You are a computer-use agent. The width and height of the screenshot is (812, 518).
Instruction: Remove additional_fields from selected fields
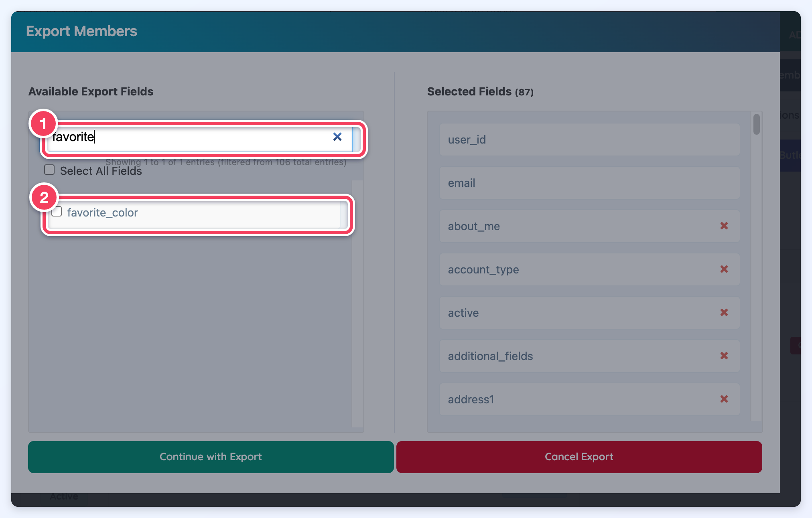coord(724,356)
